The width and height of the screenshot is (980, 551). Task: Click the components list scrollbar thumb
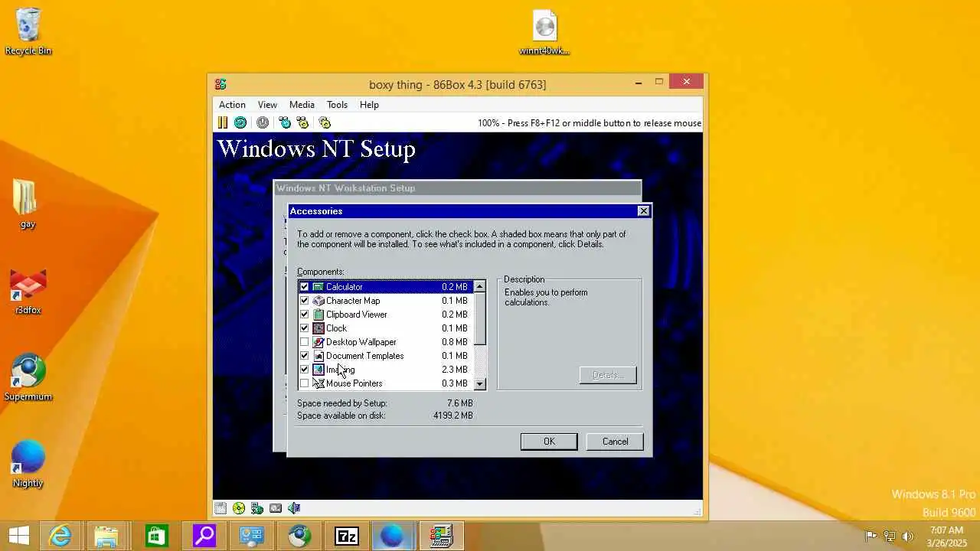pos(480,318)
